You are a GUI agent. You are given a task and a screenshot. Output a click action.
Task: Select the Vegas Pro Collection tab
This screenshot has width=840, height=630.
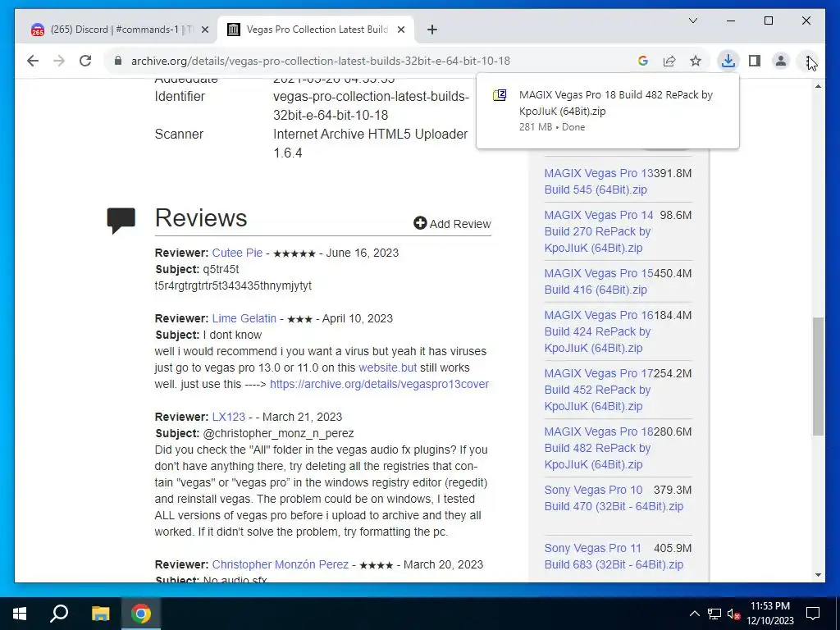[x=316, y=30]
